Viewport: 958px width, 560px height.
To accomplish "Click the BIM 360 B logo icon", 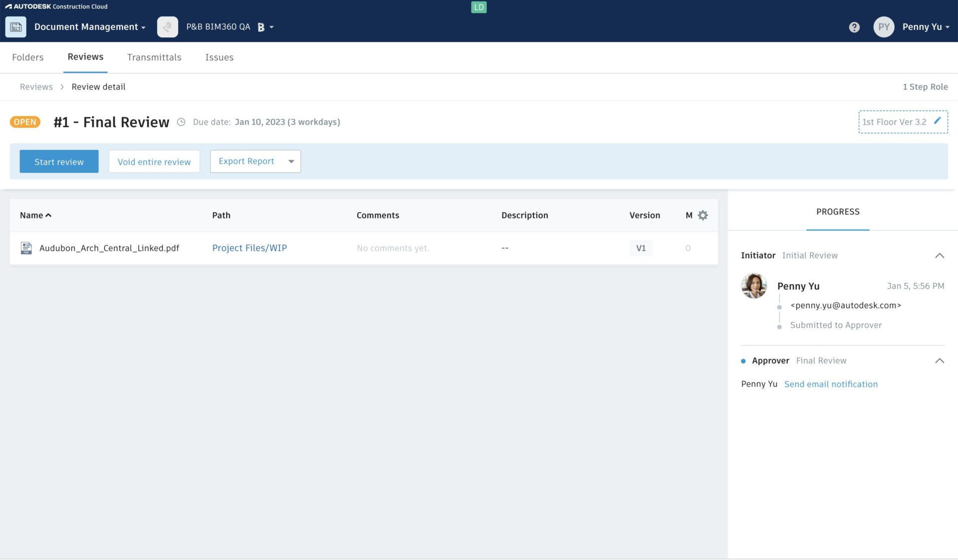I will [x=261, y=27].
